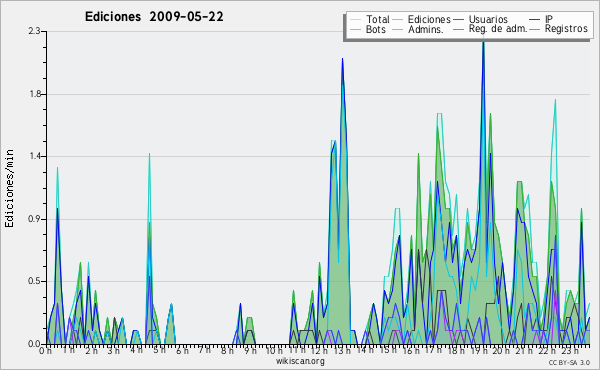Select the Usuarios legend label
The image size is (600, 370).
[x=488, y=19]
